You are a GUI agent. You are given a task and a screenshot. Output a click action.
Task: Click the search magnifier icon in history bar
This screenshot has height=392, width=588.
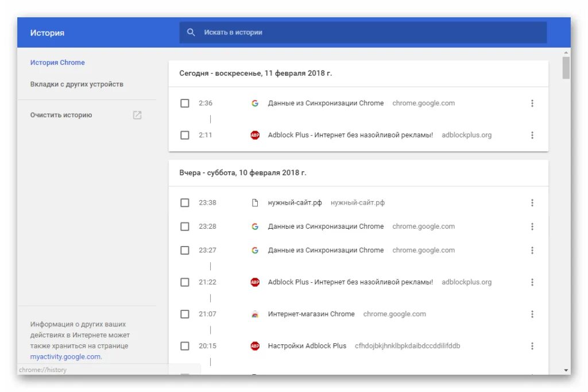[x=191, y=32]
